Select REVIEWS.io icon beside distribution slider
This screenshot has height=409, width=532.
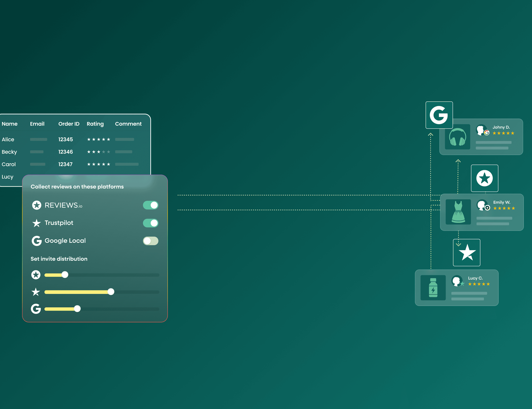pos(36,275)
